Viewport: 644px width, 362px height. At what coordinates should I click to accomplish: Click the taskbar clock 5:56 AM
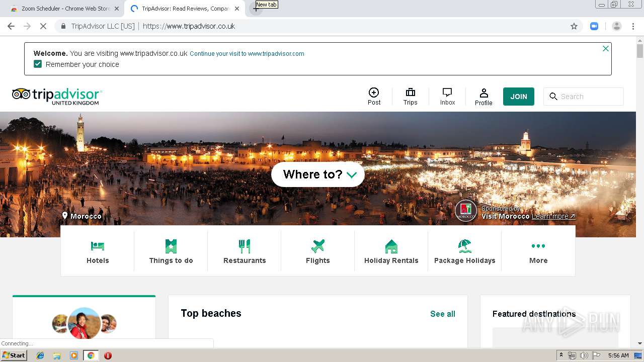coord(618,355)
